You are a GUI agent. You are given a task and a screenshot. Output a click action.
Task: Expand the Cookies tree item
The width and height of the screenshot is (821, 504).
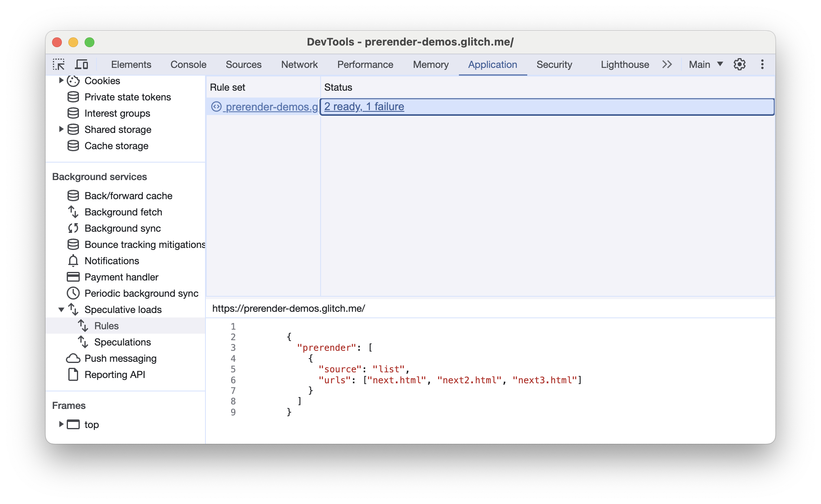point(60,81)
